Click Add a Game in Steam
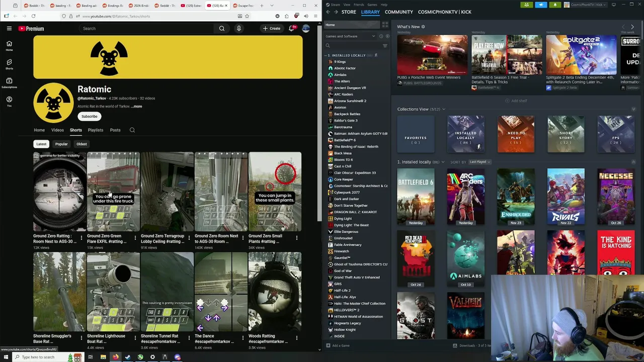 (338, 345)
